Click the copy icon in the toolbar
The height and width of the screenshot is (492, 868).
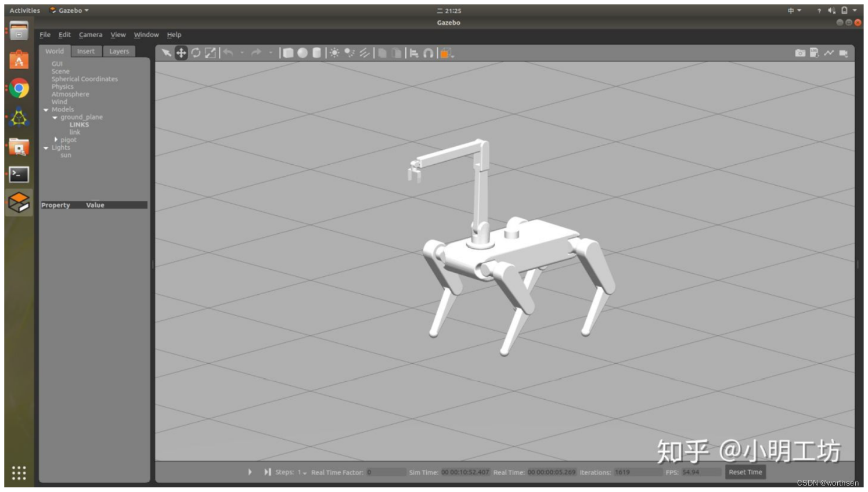tap(382, 53)
